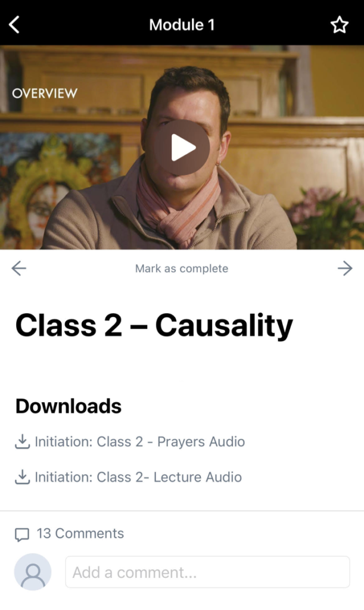This screenshot has height=610, width=364.
Task: Click the comment bubble icon
Action: pyautogui.click(x=22, y=534)
